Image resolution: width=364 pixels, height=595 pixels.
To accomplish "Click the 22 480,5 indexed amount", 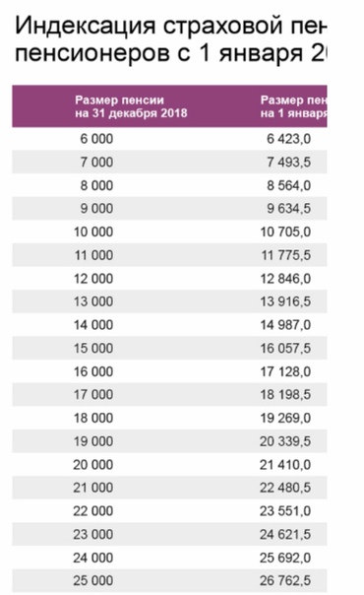I will [x=285, y=488].
